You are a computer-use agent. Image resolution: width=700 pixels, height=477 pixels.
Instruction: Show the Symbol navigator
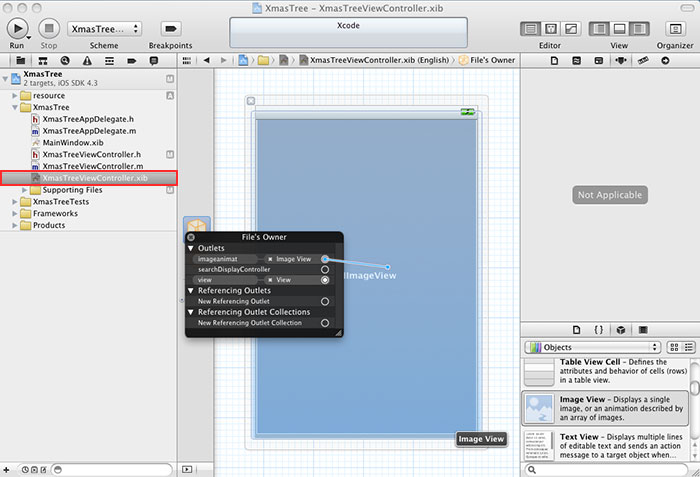click(43, 60)
